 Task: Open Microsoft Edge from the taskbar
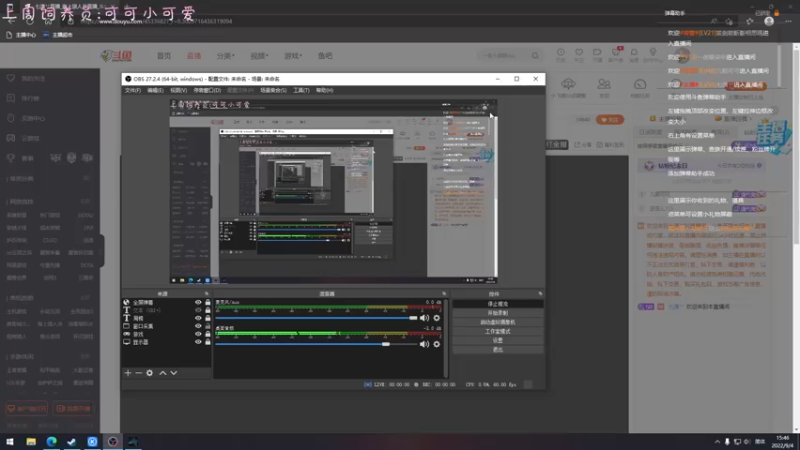click(52, 441)
